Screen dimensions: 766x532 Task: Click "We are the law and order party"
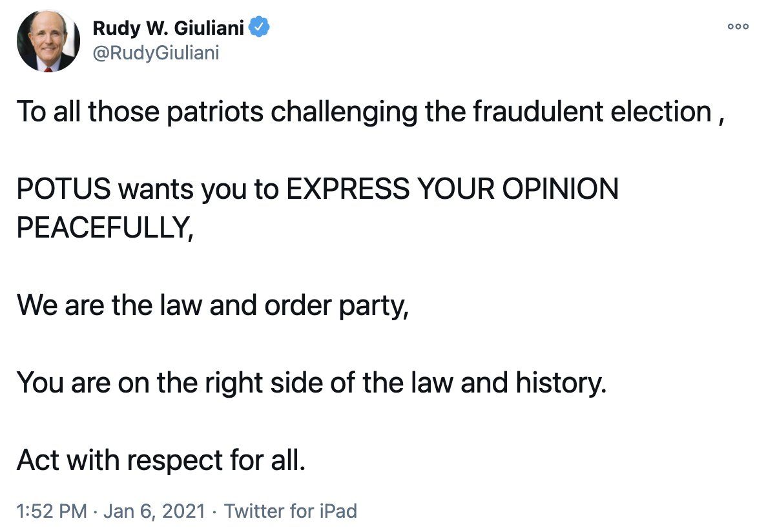[213, 305]
